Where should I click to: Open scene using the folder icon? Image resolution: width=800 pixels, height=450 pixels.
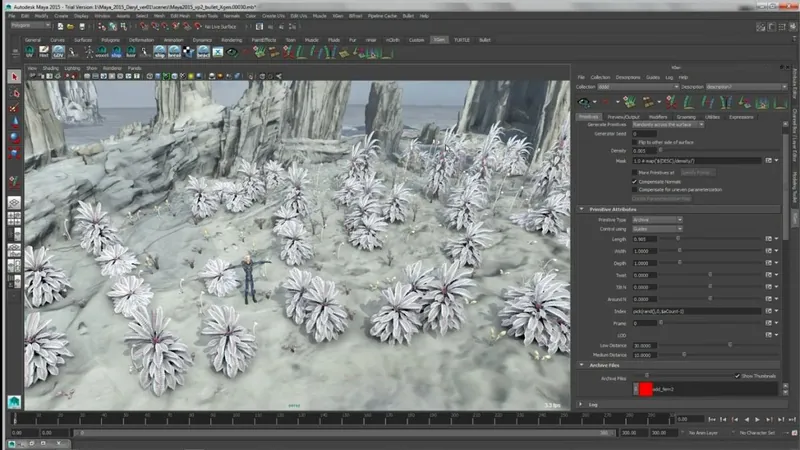[70, 27]
